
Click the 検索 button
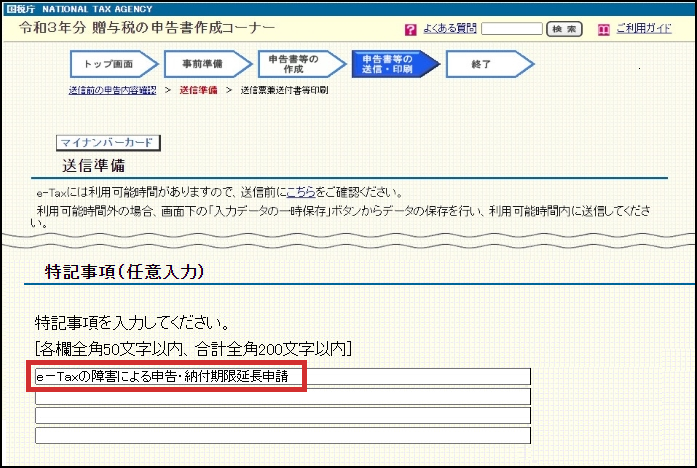(564, 29)
